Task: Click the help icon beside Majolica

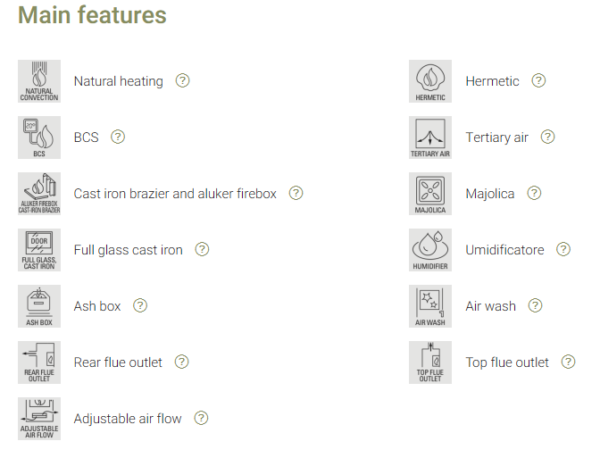Action: point(534,193)
